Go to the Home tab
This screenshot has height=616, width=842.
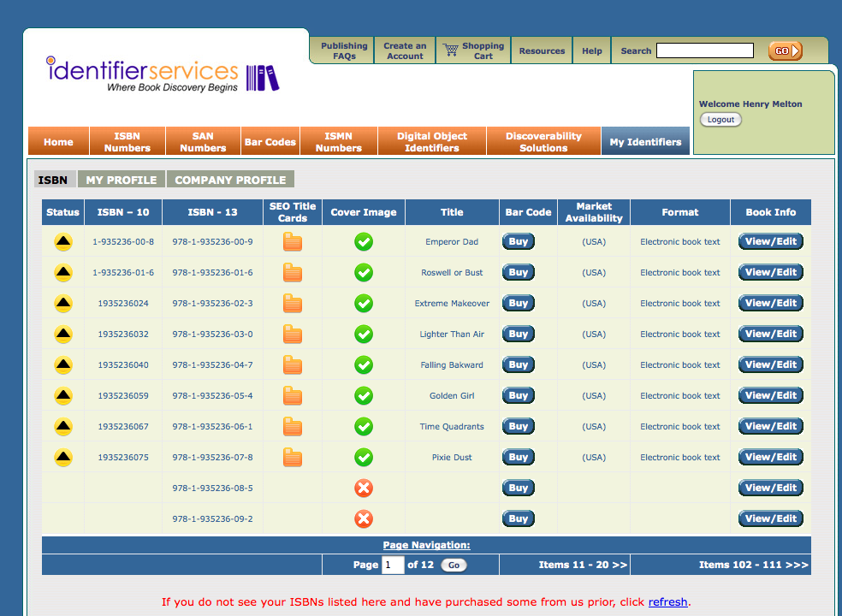pyautogui.click(x=58, y=142)
